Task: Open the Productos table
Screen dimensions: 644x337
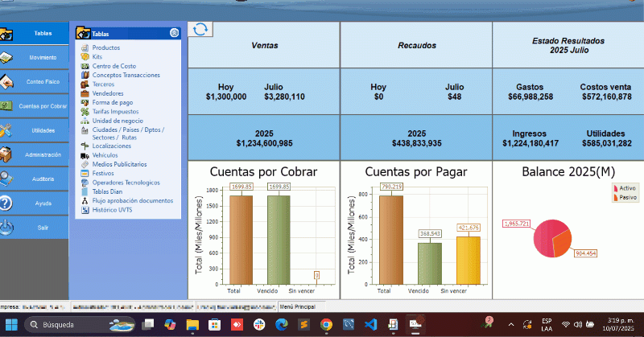Action: pos(105,48)
